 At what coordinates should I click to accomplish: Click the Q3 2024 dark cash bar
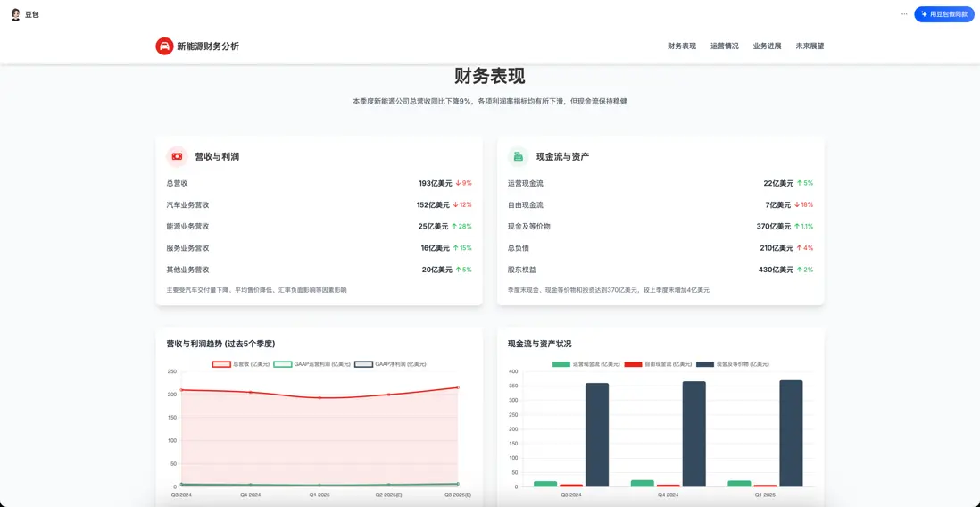click(x=597, y=435)
